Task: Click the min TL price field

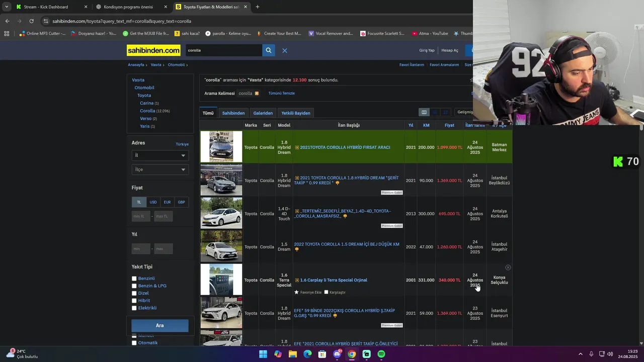Action: click(x=141, y=216)
